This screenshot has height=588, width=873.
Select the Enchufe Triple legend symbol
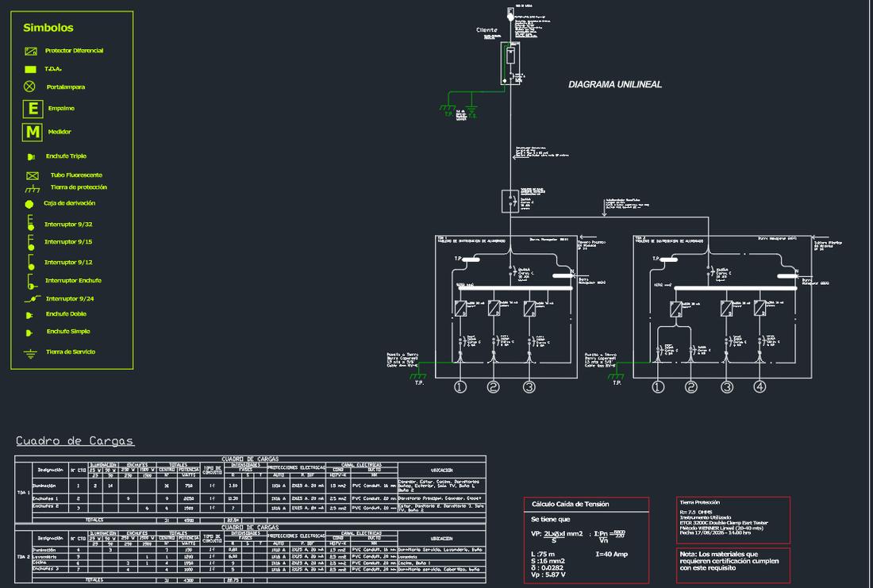31,157
